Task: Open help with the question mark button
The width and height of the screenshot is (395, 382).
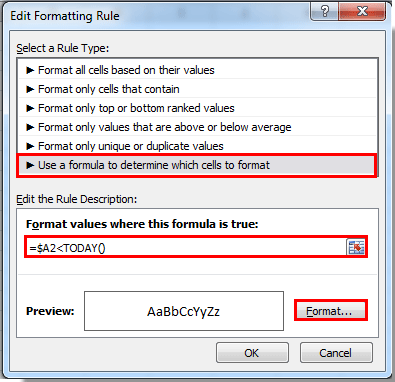Action: (x=325, y=12)
